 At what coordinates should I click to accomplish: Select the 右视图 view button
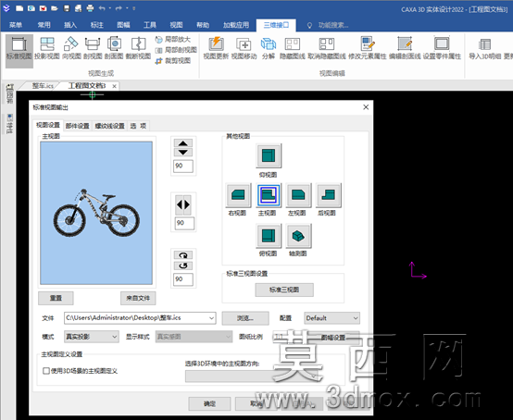pyautogui.click(x=238, y=195)
